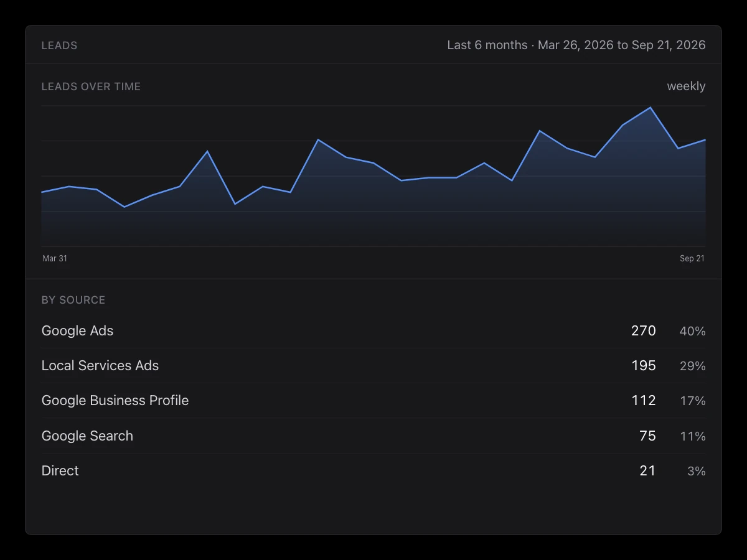This screenshot has width=747, height=560.
Task: Click the 40% share for Google Ads
Action: pyautogui.click(x=693, y=332)
